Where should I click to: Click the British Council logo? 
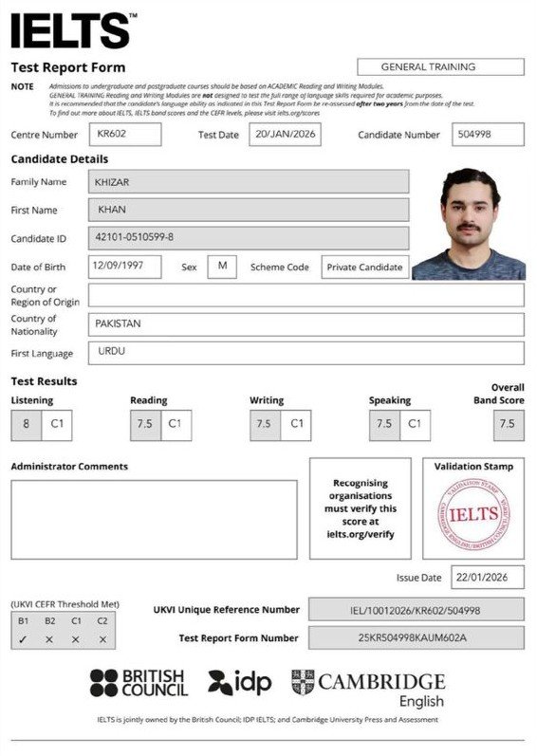click(x=139, y=683)
